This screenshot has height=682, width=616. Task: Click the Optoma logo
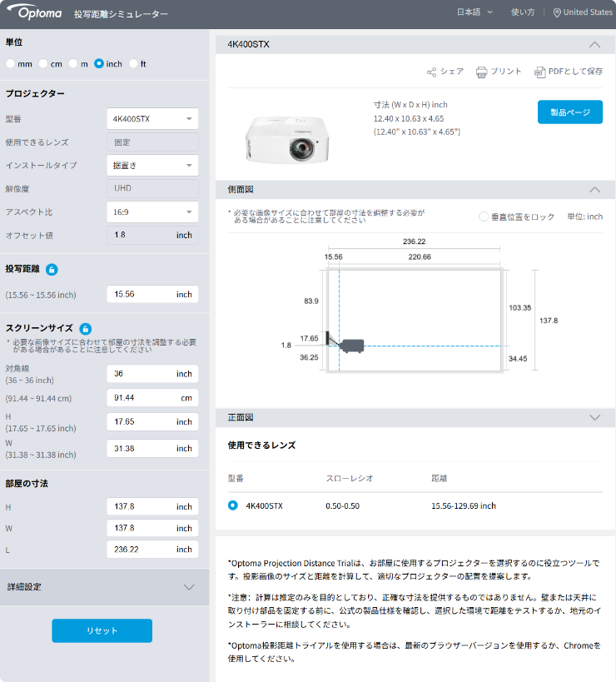(35, 12)
